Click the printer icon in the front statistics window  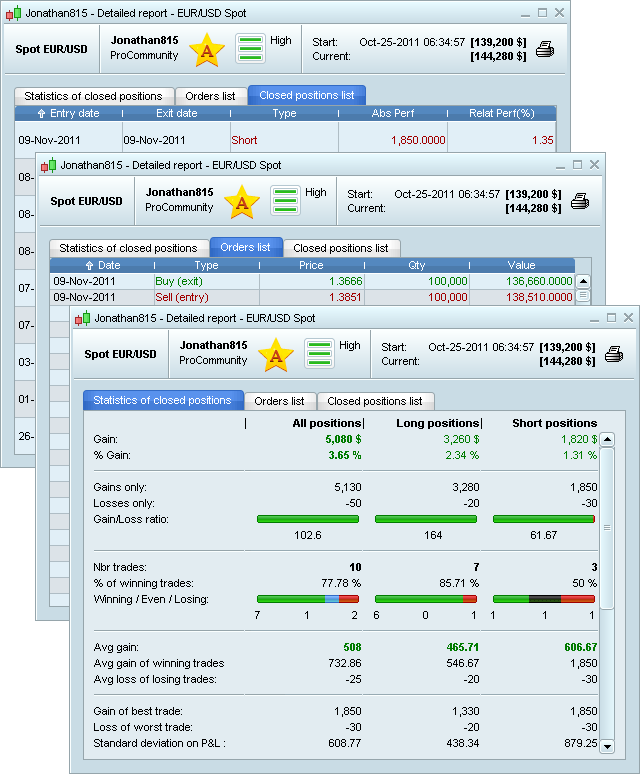pos(613,354)
